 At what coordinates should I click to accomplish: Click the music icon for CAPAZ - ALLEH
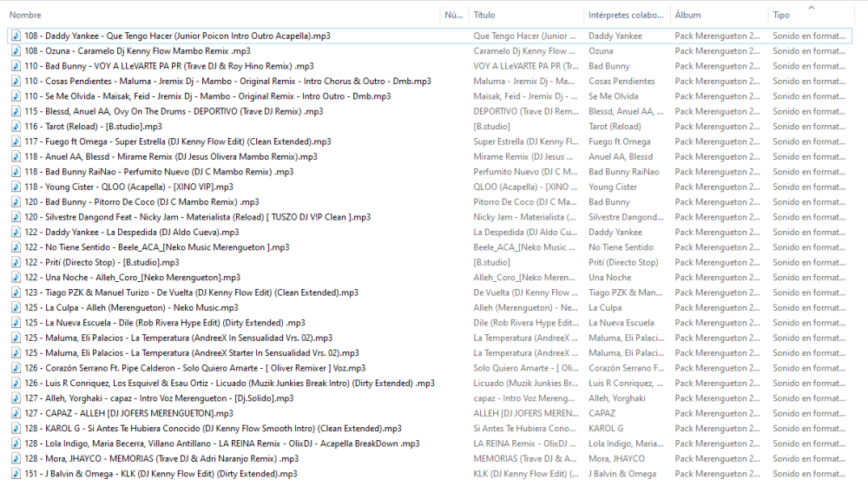(x=16, y=414)
